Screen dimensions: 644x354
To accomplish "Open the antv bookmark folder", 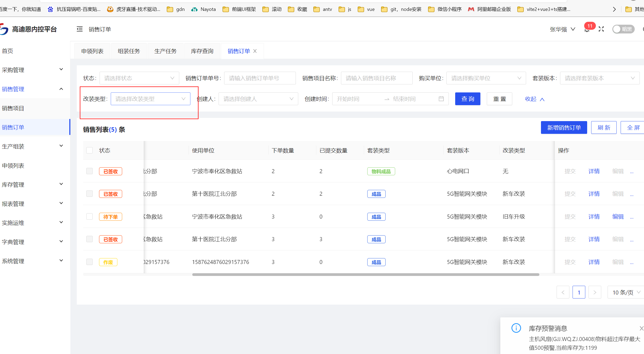I will point(323,9).
